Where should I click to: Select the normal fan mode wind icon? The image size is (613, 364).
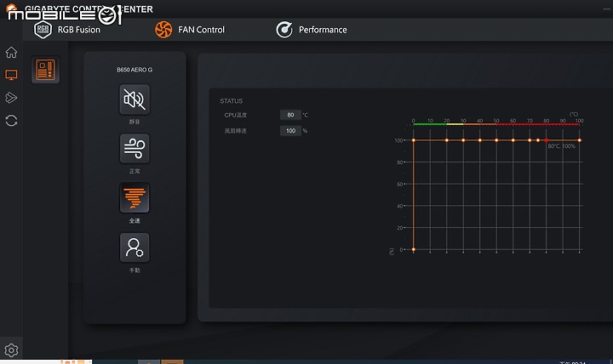point(135,149)
